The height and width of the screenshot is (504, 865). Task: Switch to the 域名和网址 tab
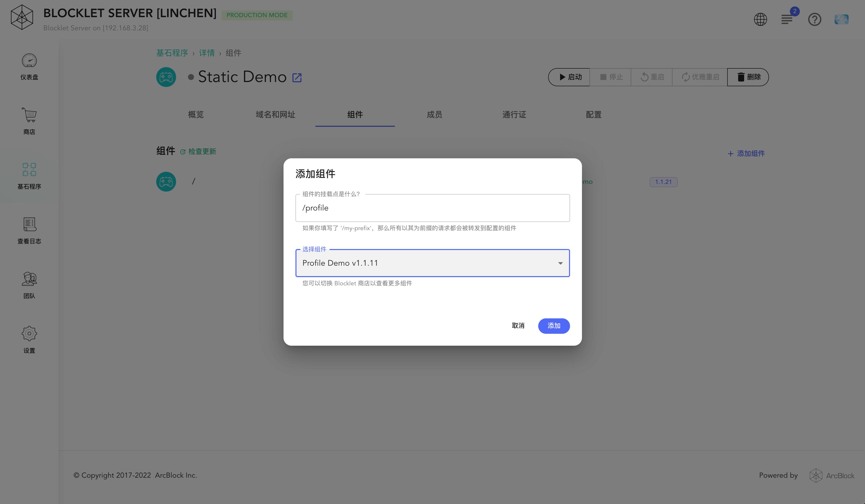coord(275,115)
